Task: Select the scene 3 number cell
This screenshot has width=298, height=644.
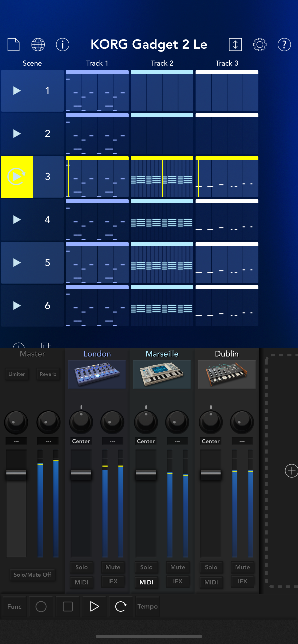Action: [x=48, y=177]
